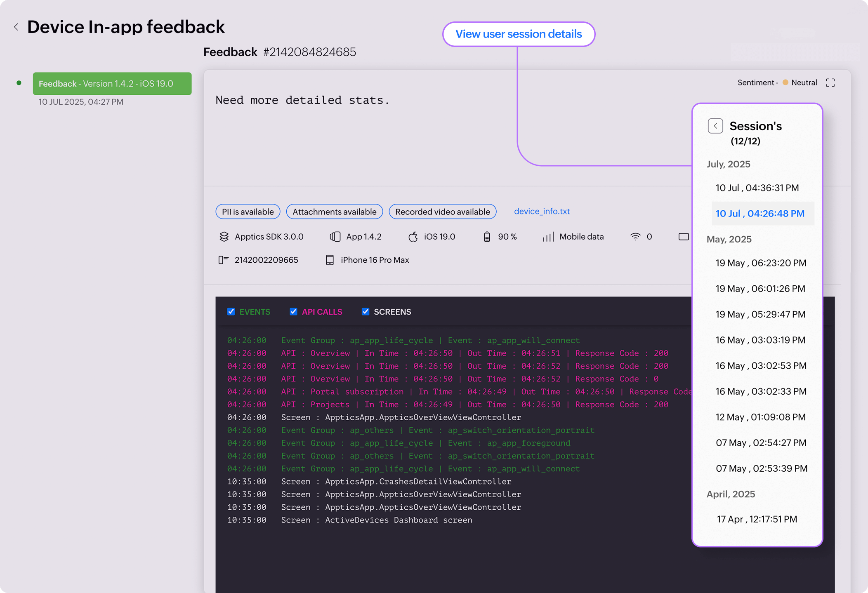Image resolution: width=868 pixels, height=593 pixels.
Task: Click the device ID icon beside 2142002209665
Action: (224, 259)
